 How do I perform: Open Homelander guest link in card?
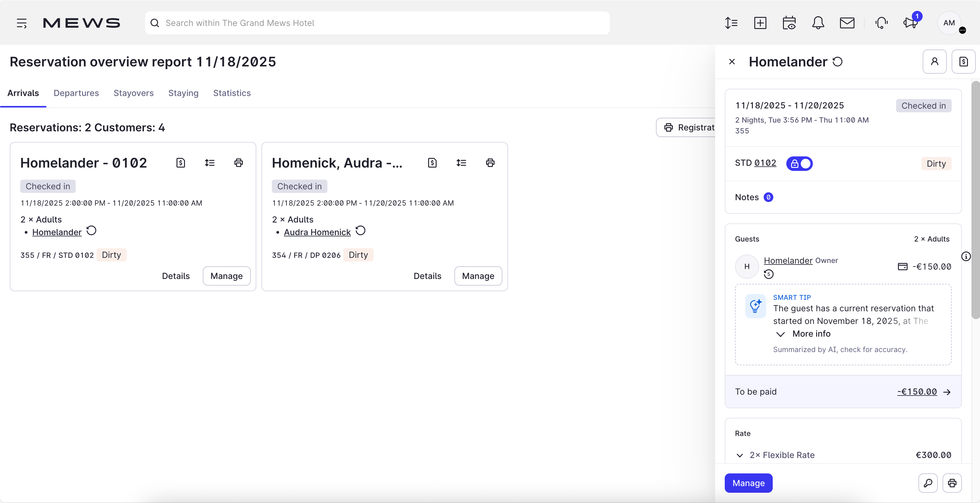tap(57, 232)
